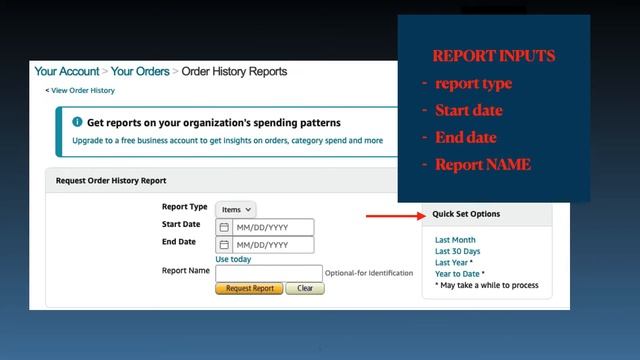The height and width of the screenshot is (360, 640).
Task: Click the Use today link
Action: 233,259
